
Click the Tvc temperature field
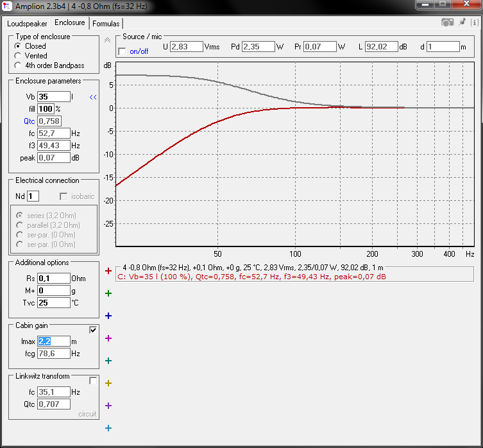(54, 303)
